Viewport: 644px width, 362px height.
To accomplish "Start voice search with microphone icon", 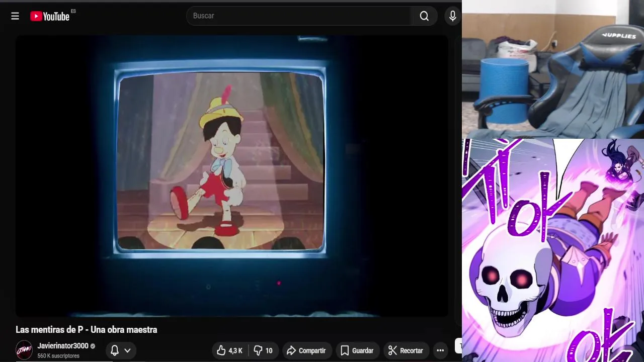I will [453, 16].
